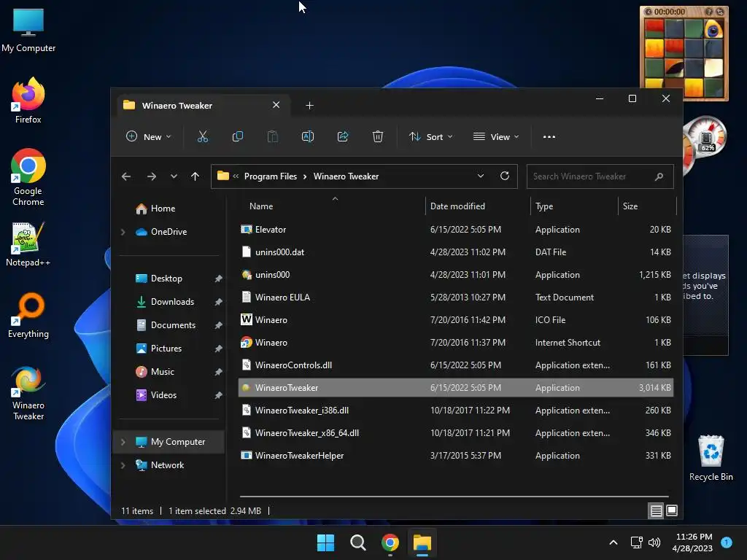This screenshot has width=747, height=560.
Task: Open Notepad++ desktop shortcut
Action: [x=28, y=244]
